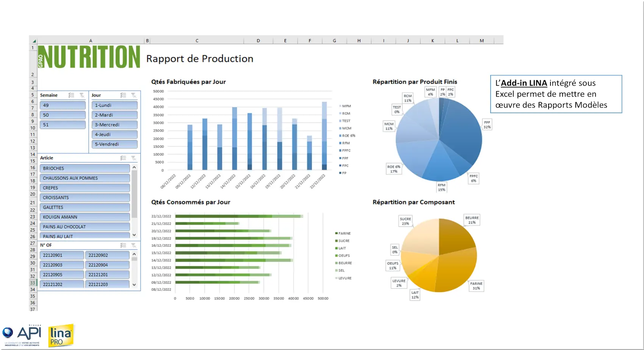Image resolution: width=644 pixels, height=350 pixels.
Task: Select OF number 22120903
Action: tap(62, 265)
